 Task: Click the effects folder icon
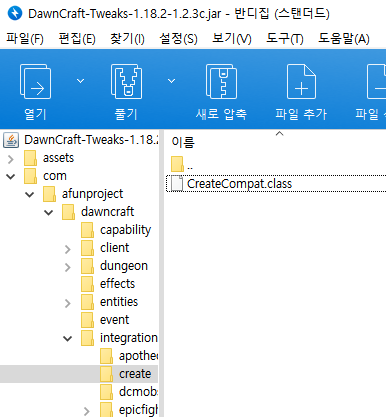pos(87,284)
